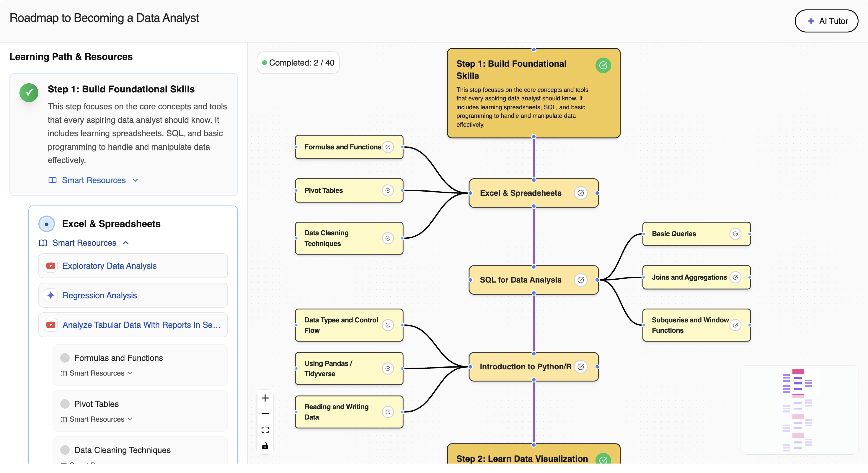Click the zoom in plus button
The image size is (868, 473).
(x=265, y=398)
